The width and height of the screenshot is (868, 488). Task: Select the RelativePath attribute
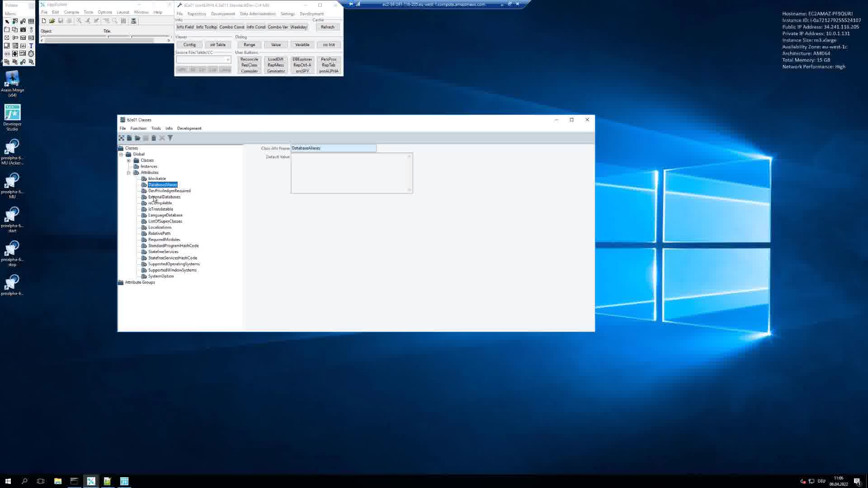160,234
